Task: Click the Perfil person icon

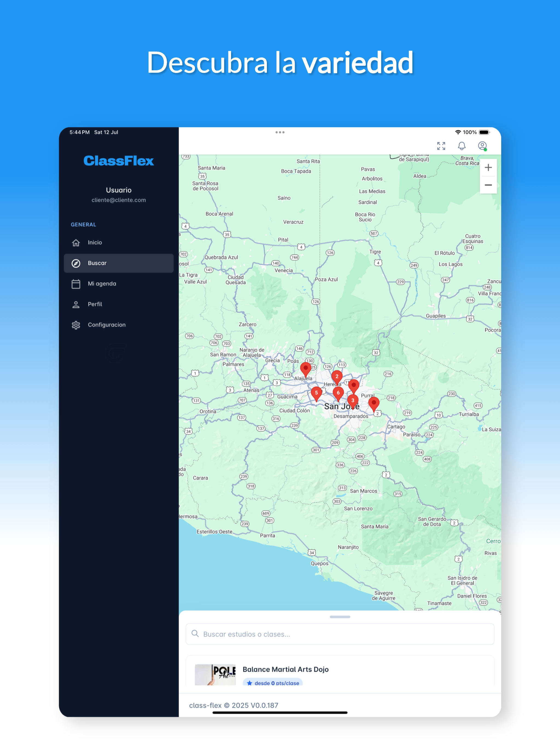Action: [76, 304]
